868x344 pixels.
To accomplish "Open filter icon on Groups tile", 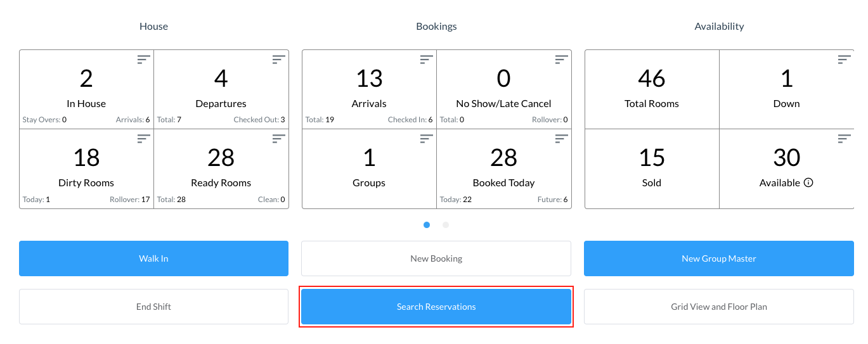I will [x=427, y=138].
